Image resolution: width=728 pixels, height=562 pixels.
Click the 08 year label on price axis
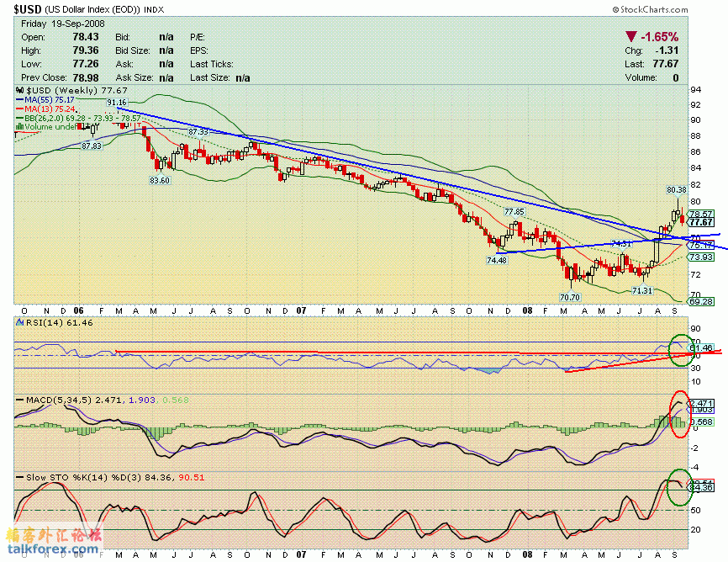pyautogui.click(x=527, y=310)
